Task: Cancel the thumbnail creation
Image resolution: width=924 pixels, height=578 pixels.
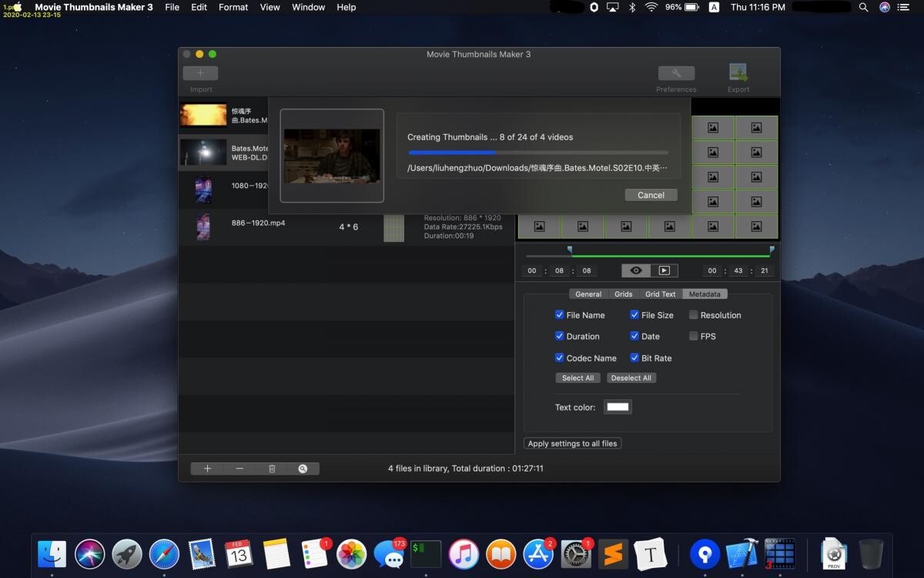Action: tap(651, 195)
